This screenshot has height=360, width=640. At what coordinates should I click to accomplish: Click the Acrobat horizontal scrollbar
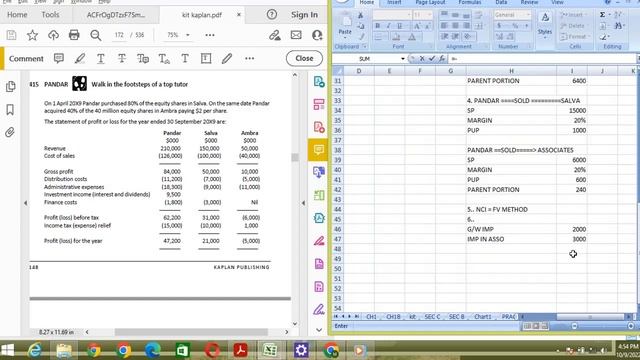click(x=191, y=332)
